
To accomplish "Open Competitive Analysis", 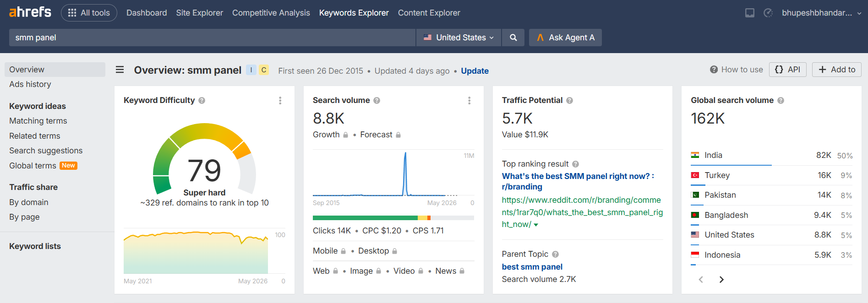I will [x=271, y=13].
